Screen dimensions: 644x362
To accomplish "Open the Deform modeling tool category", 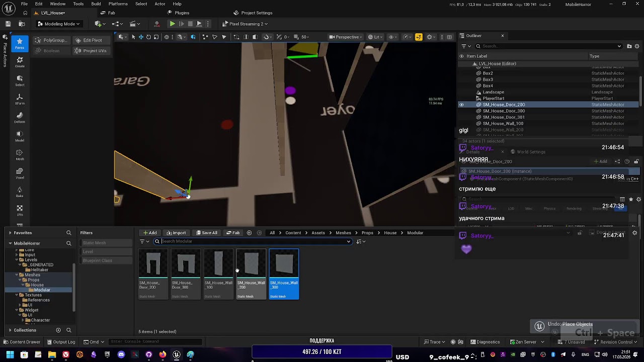I will [20, 118].
